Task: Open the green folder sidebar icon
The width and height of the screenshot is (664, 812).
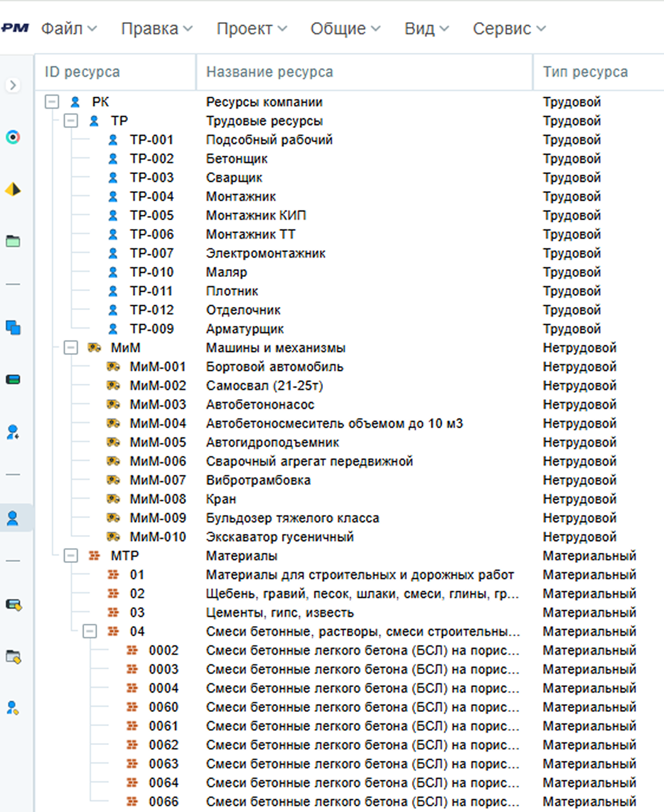Action: (x=13, y=241)
